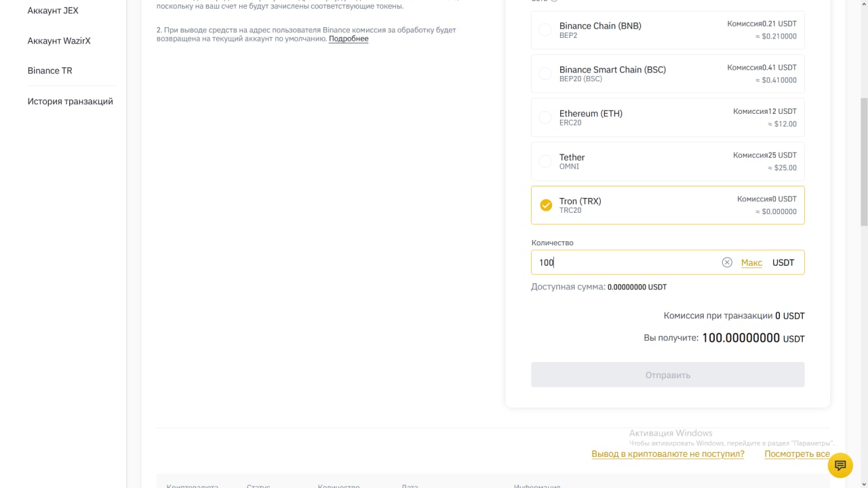The height and width of the screenshot is (488, 868).
Task: Open Binance TR in the sidebar
Action: point(50,70)
